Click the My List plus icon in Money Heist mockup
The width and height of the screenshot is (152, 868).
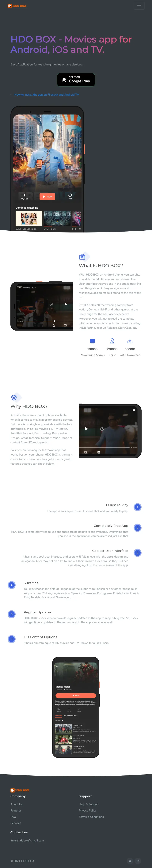coord(69,709)
